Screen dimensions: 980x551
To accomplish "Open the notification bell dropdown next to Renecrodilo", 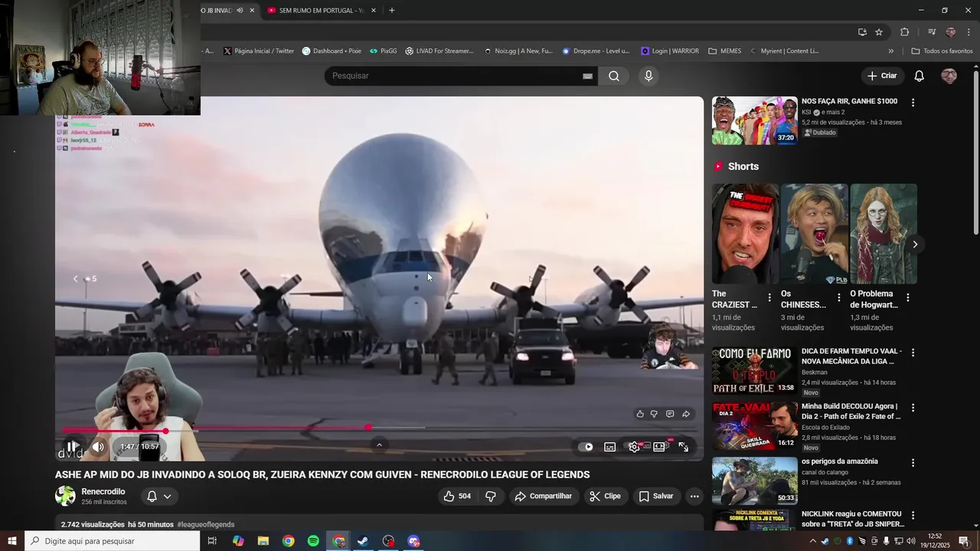I will click(158, 496).
